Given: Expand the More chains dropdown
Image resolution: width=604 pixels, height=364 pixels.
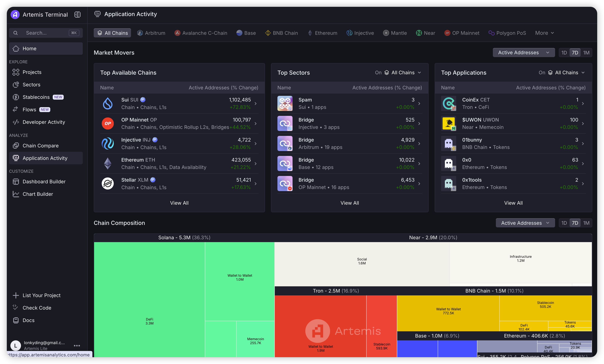Looking at the screenshot, I should pyautogui.click(x=544, y=33).
